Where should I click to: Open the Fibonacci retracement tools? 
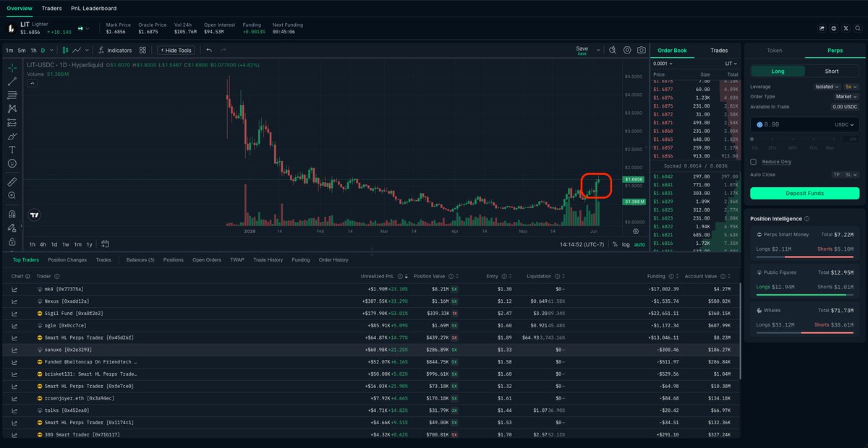[12, 95]
